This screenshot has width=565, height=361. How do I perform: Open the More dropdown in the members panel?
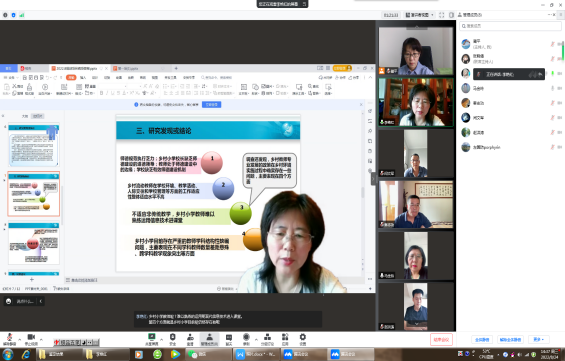[x=538, y=339]
